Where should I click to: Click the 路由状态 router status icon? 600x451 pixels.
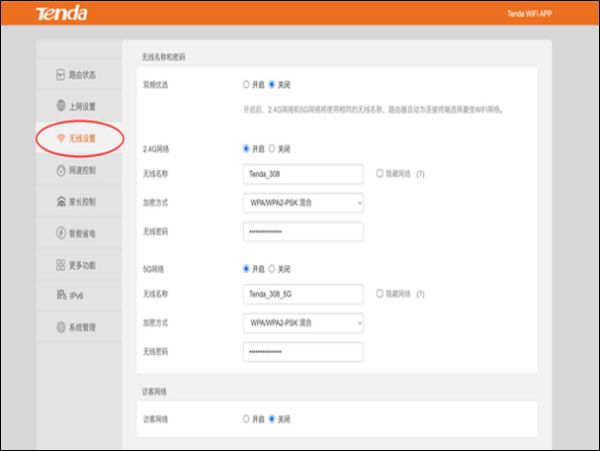(x=60, y=75)
